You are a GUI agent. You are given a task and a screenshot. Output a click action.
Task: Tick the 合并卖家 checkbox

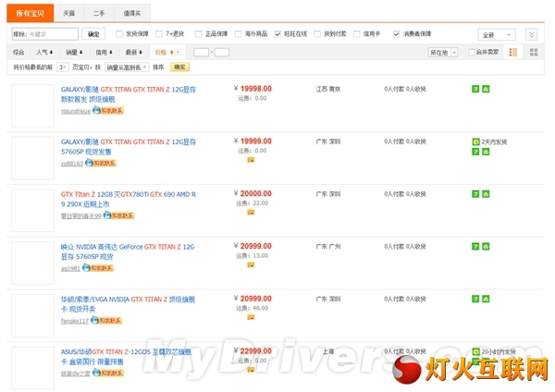click(472, 52)
